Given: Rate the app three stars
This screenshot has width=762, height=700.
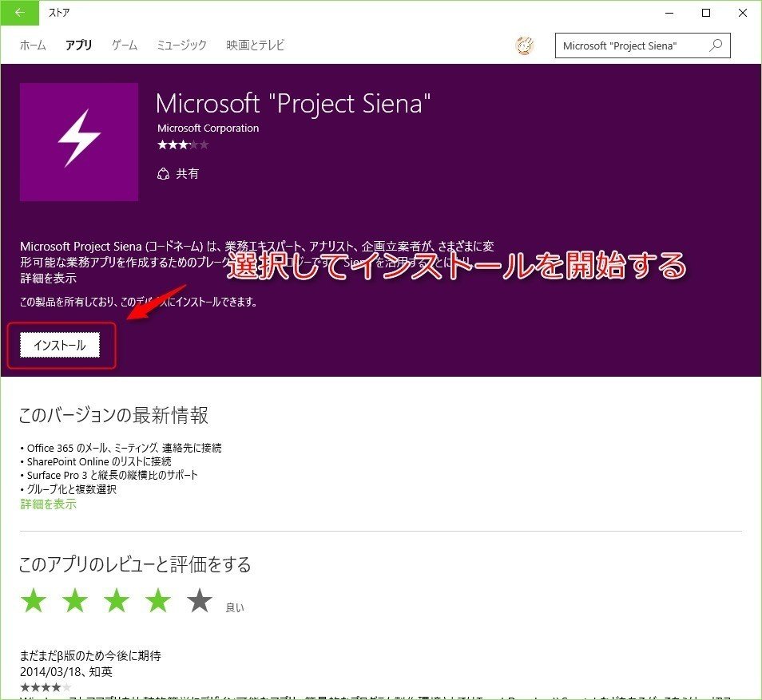Looking at the screenshot, I should pyautogui.click(x=117, y=600).
